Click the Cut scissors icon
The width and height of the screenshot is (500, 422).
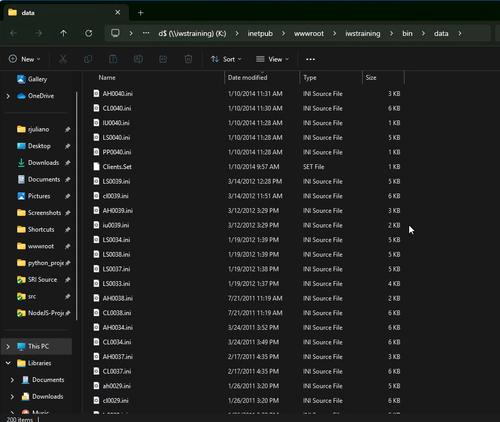(x=63, y=59)
